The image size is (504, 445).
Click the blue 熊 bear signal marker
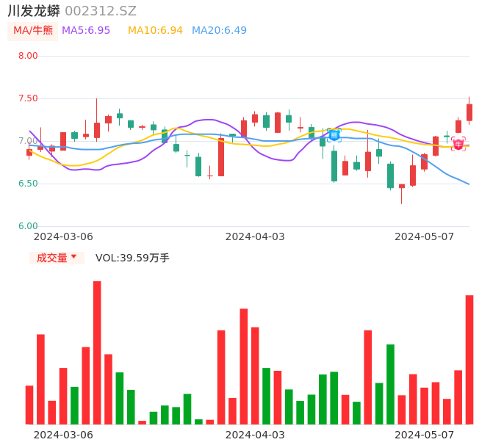point(334,135)
